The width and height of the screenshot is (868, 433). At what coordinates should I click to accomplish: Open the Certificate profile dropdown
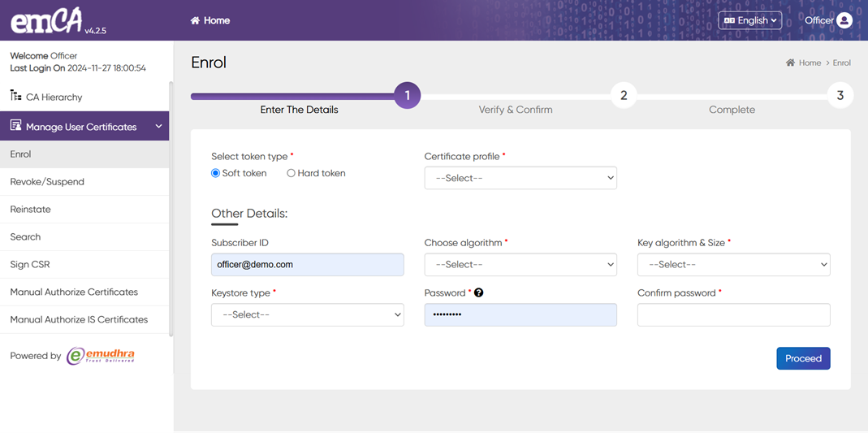tap(520, 178)
